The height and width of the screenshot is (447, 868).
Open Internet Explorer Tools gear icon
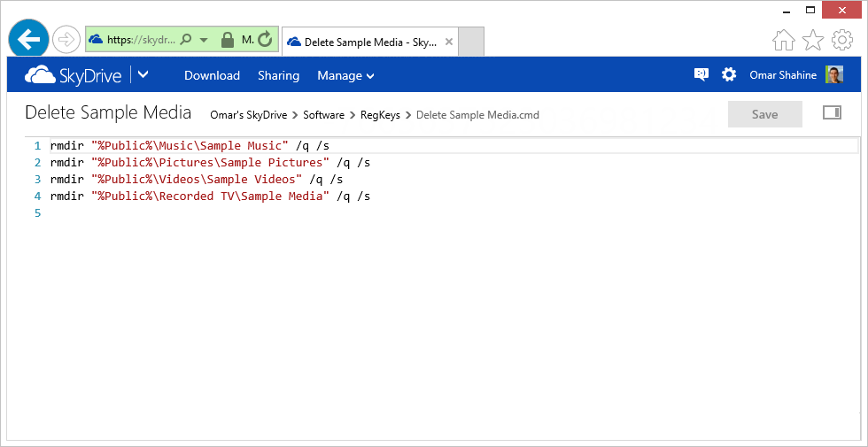[841, 41]
